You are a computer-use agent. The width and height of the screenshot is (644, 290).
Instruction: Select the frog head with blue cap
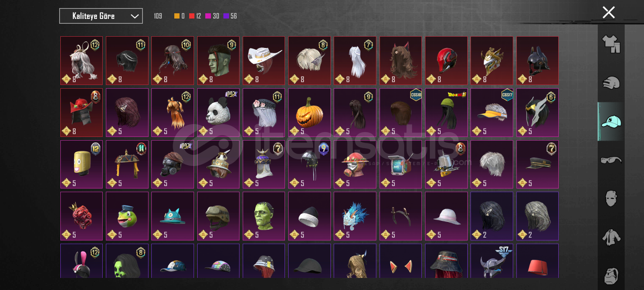[x=127, y=216]
